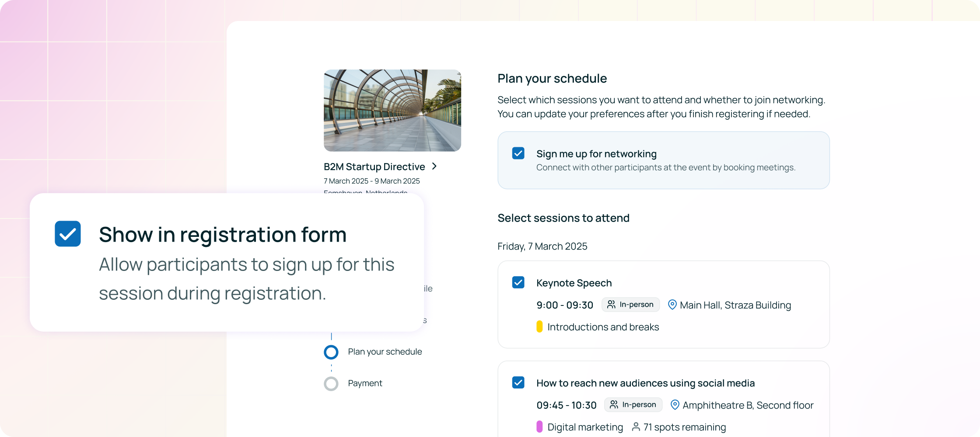Click location pin icon beside Main Hall
Screen dimensions: 980x437
[672, 305]
